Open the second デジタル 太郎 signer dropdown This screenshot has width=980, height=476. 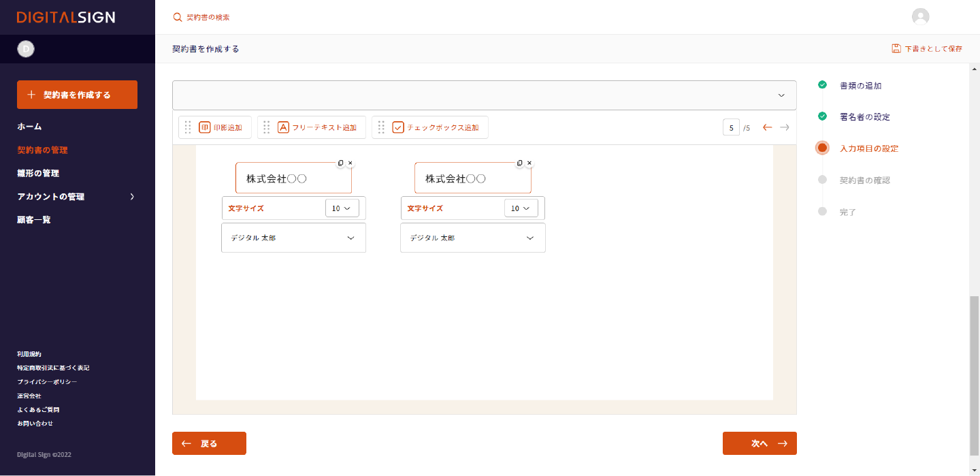473,238
